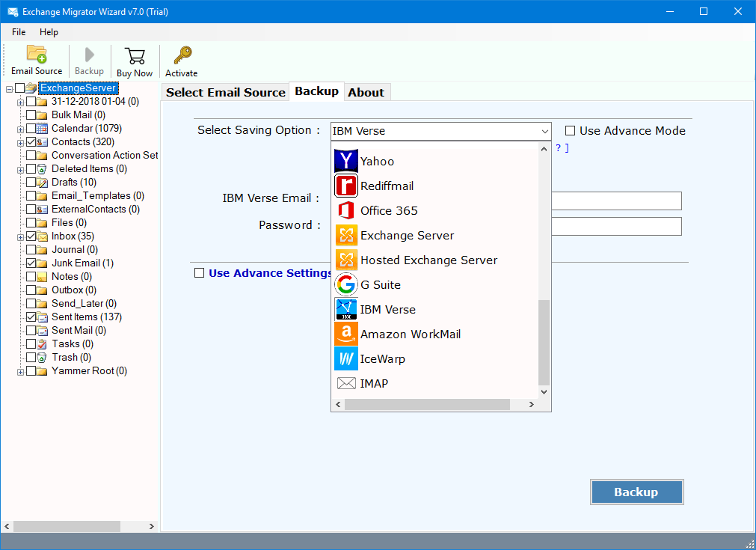Click the Trash bin icon

click(x=42, y=358)
